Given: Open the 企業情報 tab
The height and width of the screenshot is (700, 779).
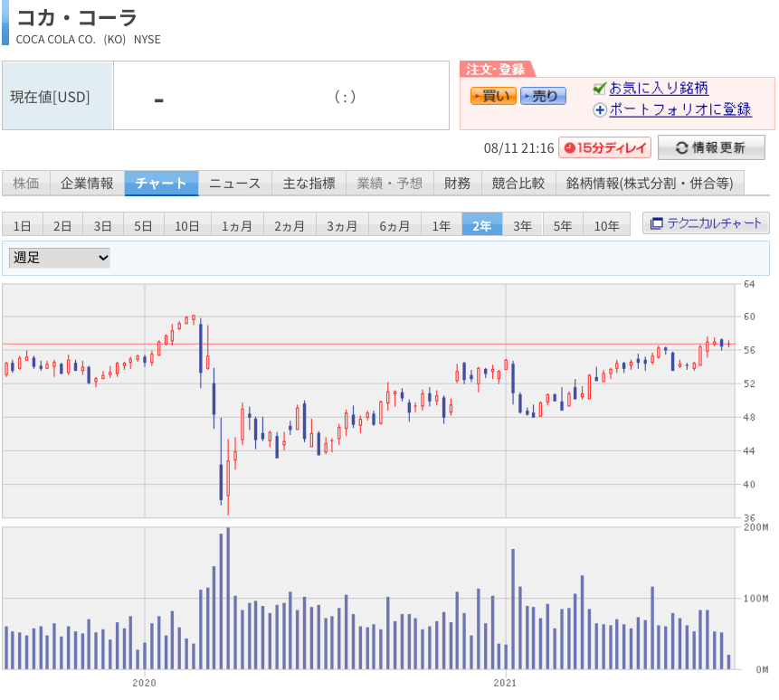Looking at the screenshot, I should click(x=87, y=184).
